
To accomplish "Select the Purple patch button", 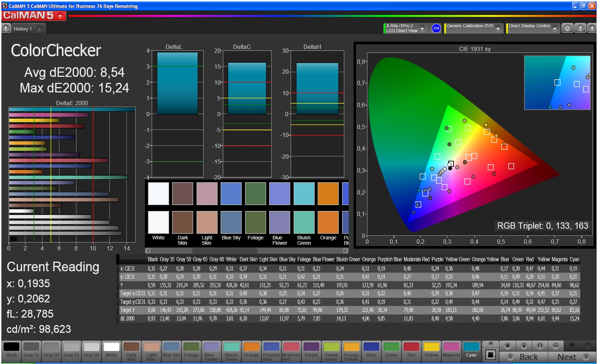I will pos(311,351).
